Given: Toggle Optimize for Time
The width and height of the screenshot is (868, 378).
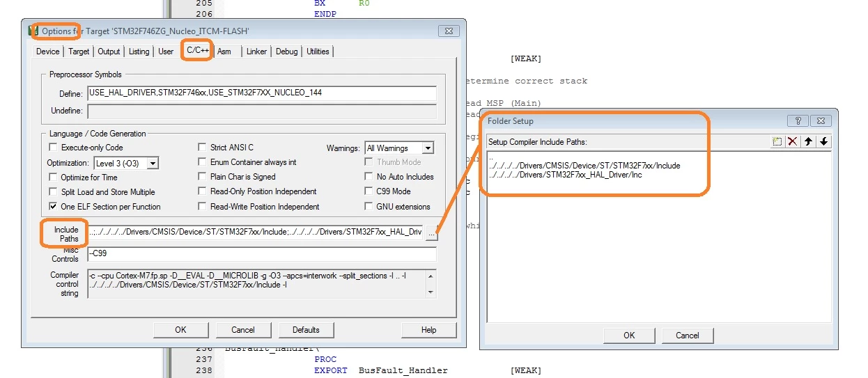Looking at the screenshot, I should (53, 178).
